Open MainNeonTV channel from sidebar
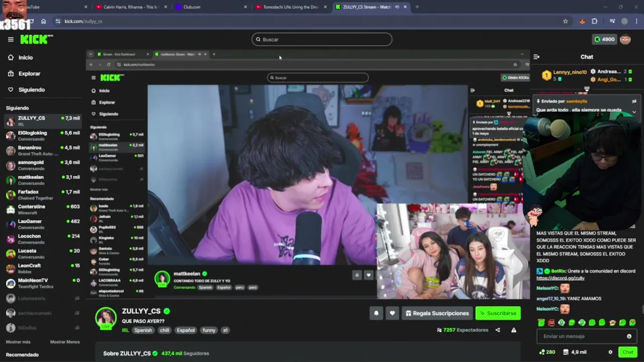Viewport: 644px width, 362px height. tap(42, 283)
